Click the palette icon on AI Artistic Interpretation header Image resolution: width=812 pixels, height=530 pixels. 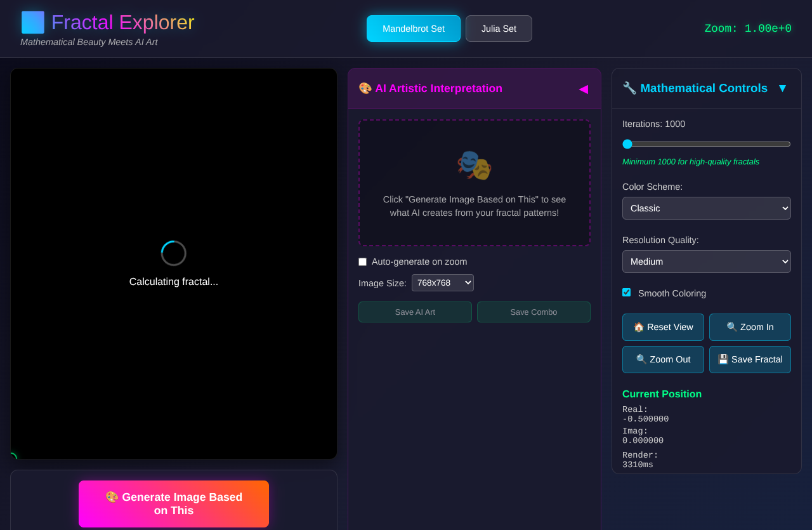(x=365, y=88)
